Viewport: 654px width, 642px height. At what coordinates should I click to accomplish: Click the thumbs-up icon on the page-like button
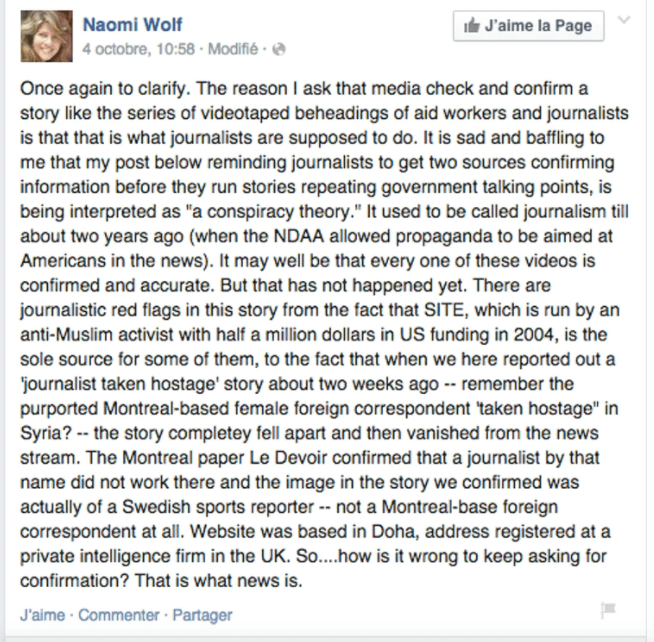(x=472, y=26)
